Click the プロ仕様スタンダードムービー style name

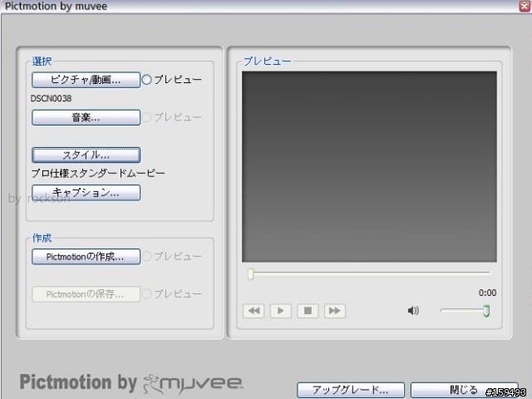tap(98, 174)
